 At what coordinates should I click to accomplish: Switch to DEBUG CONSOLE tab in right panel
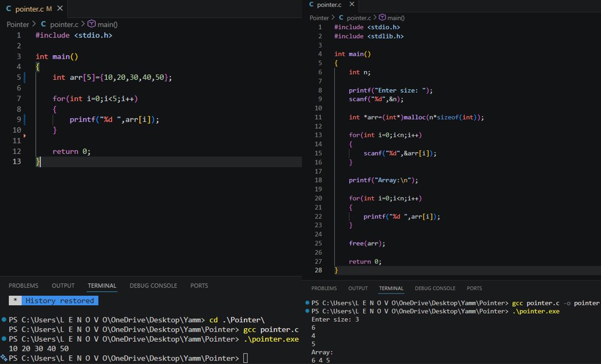tap(435, 288)
